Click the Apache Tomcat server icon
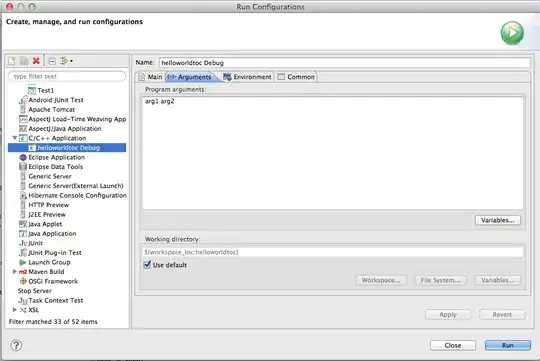540x361 pixels. pyautogui.click(x=23, y=110)
